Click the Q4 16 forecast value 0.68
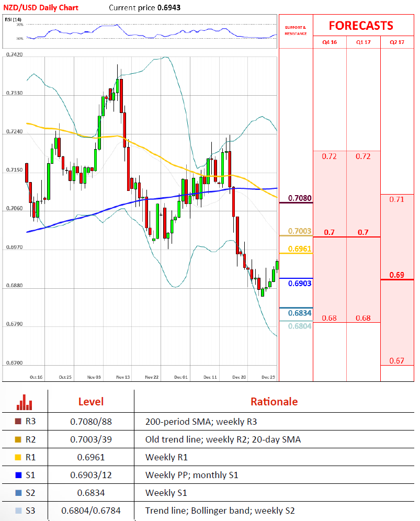The height and width of the screenshot is (521, 420). click(x=330, y=318)
